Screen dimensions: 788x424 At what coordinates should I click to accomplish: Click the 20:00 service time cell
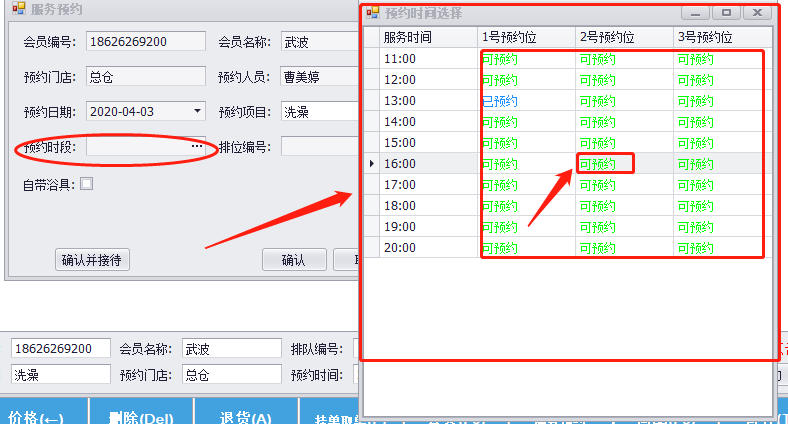(x=428, y=248)
